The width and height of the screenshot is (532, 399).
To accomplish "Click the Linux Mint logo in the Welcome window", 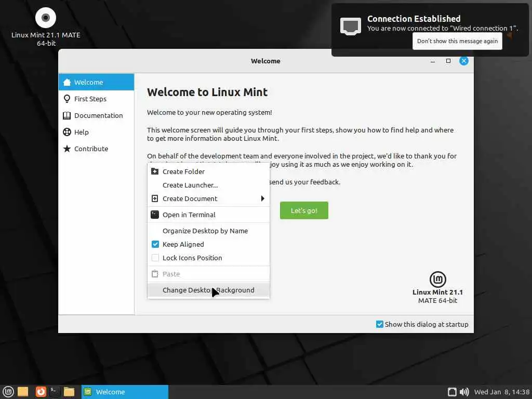I will 437,279.
